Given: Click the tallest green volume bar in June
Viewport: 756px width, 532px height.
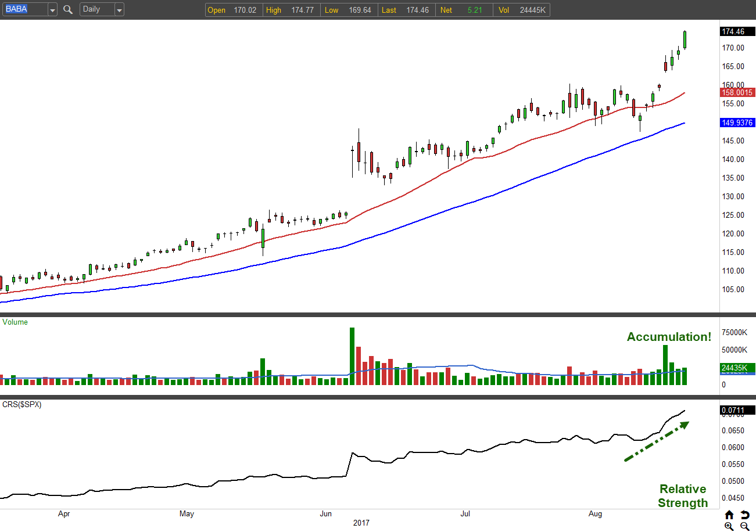Looking at the screenshot, I should (x=352, y=355).
